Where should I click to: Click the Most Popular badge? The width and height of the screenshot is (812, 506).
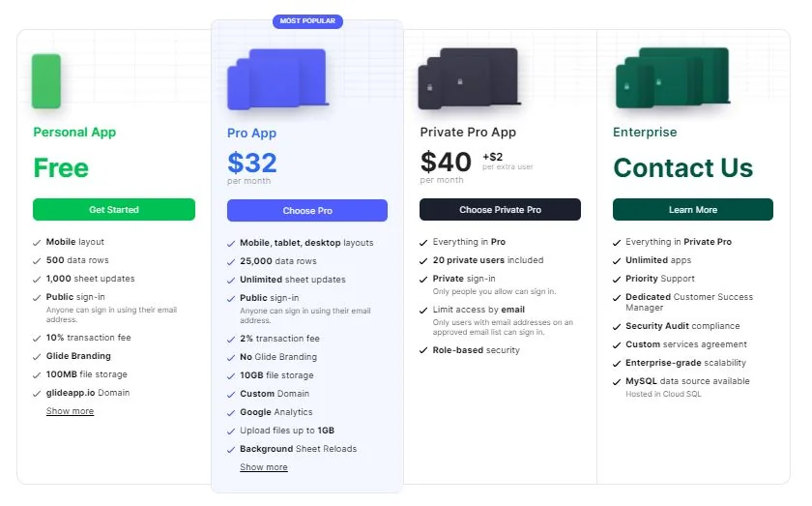(305, 21)
